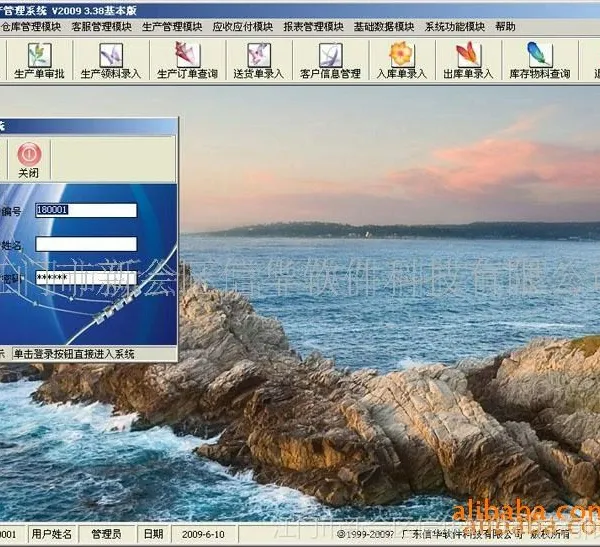Open 生产订单查询 toolbar icon
The image size is (600, 547).
(188, 60)
